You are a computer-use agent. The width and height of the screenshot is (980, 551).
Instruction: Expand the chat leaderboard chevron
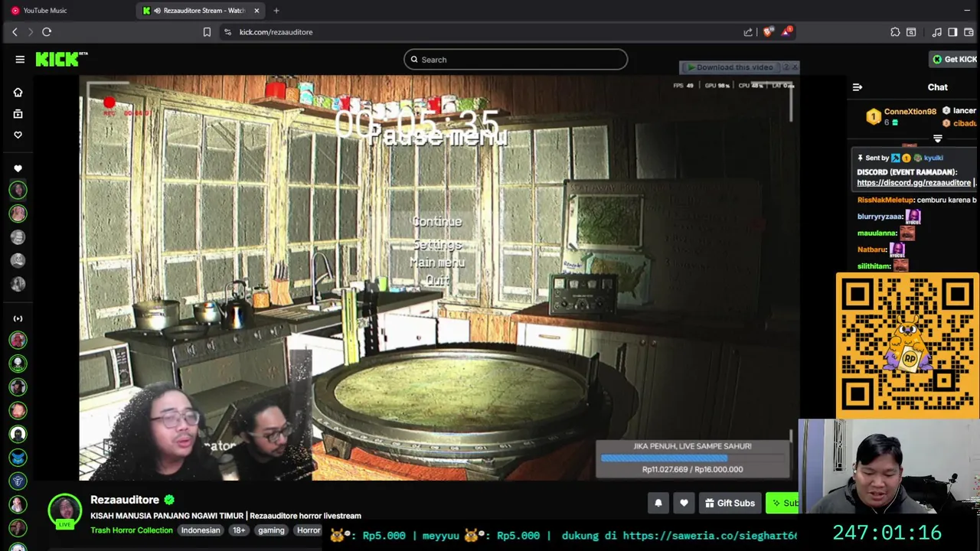pos(937,139)
